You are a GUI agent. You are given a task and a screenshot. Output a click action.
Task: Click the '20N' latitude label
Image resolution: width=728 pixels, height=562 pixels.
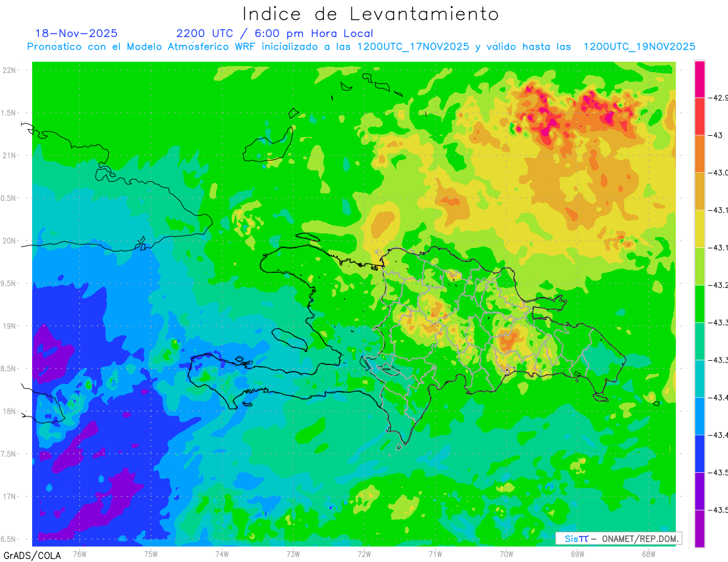[9, 241]
